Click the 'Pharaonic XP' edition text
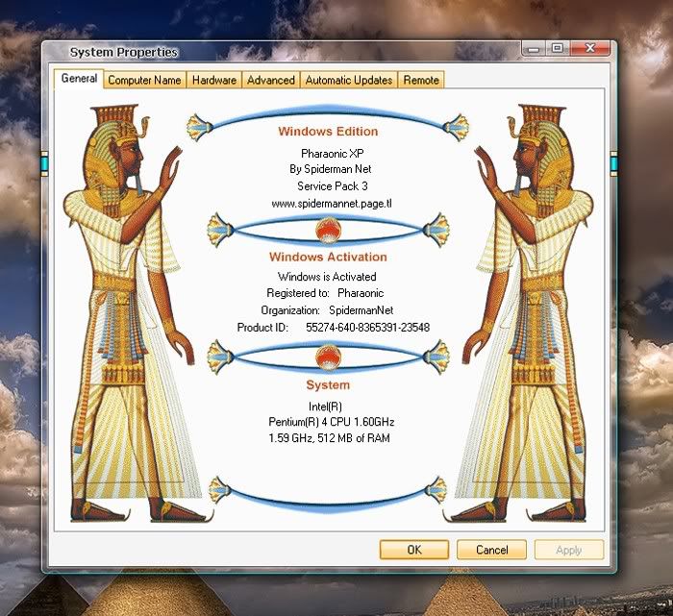Screen dimensions: 673x616 [333, 154]
